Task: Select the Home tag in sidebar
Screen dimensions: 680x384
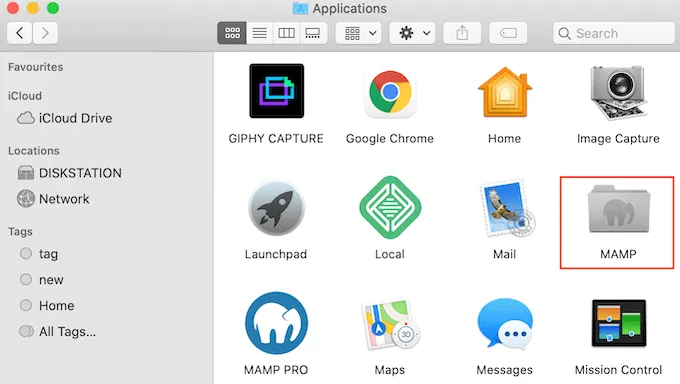Action: [47, 305]
